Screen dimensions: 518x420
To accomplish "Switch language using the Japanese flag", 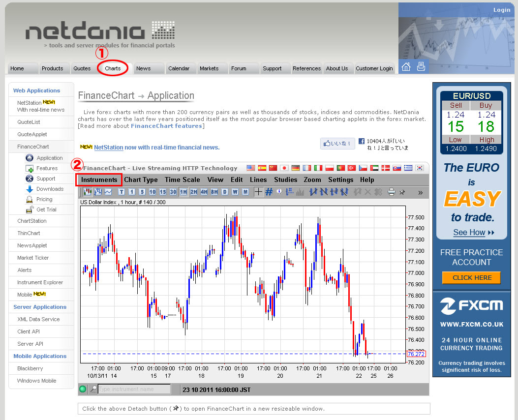I will point(284,168).
